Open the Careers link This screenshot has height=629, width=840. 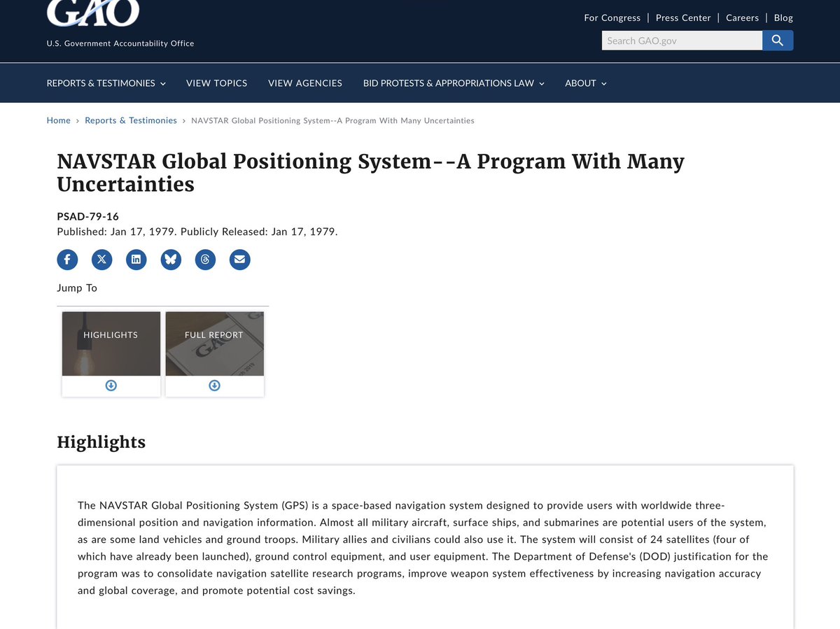pyautogui.click(x=743, y=17)
